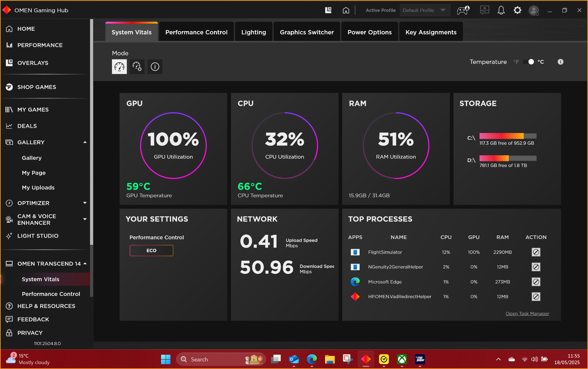Viewport: 588px width, 369px height.
Task: Stop the Microsoft Edge process
Action: [536, 282]
